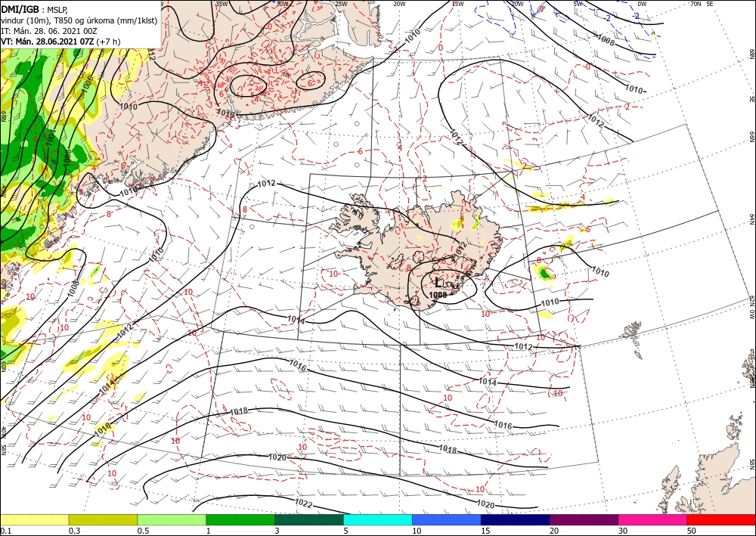Click the "0.1" legend value label
The image size is (756, 536).
pos(5,531)
